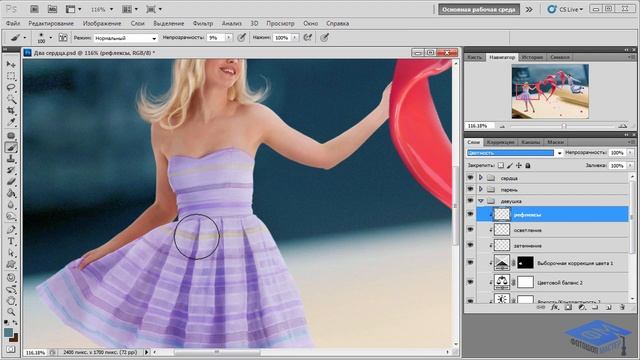Hide the рефлексы layer

[x=470, y=214]
